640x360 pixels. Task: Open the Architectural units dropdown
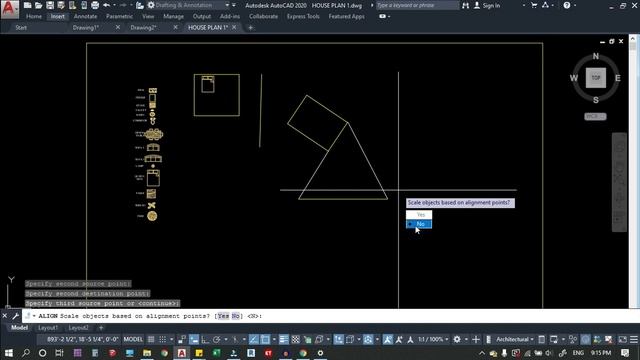[x=515, y=339]
